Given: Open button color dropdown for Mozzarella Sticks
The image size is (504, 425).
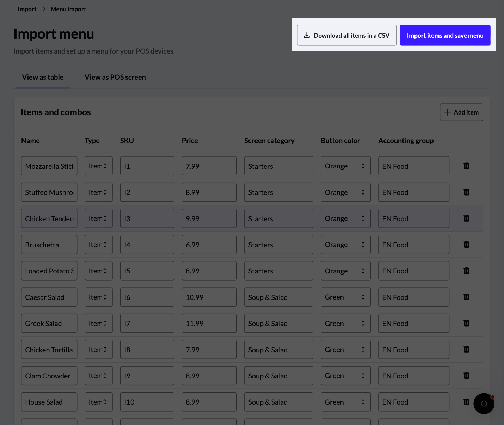Looking at the screenshot, I should tap(346, 166).
